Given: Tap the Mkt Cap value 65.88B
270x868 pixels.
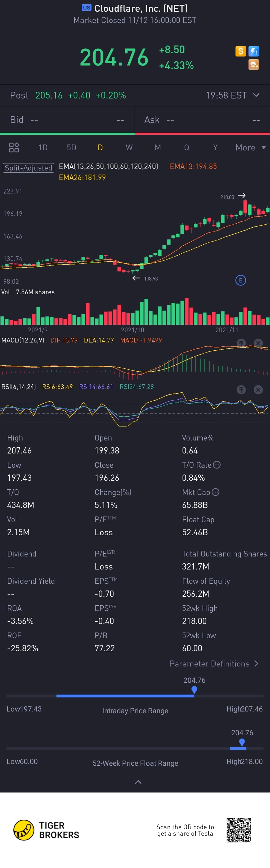Looking at the screenshot, I should (x=195, y=505).
